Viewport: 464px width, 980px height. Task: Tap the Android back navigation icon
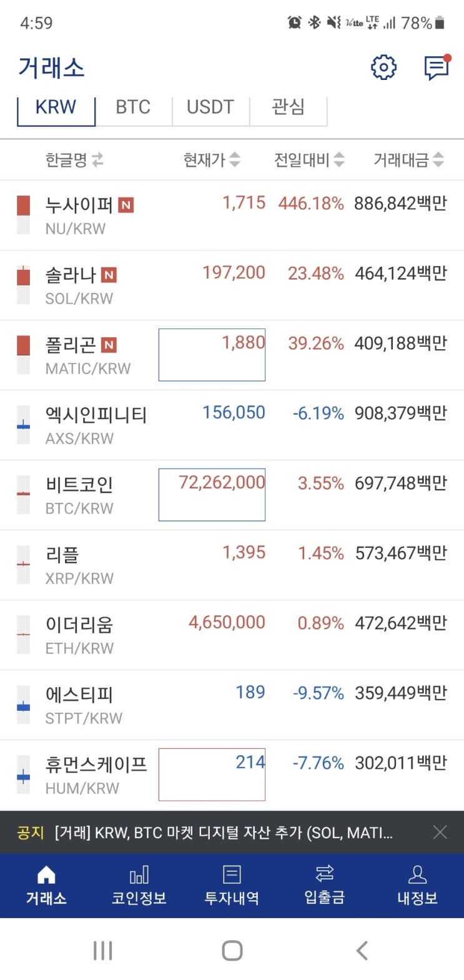[x=362, y=951]
